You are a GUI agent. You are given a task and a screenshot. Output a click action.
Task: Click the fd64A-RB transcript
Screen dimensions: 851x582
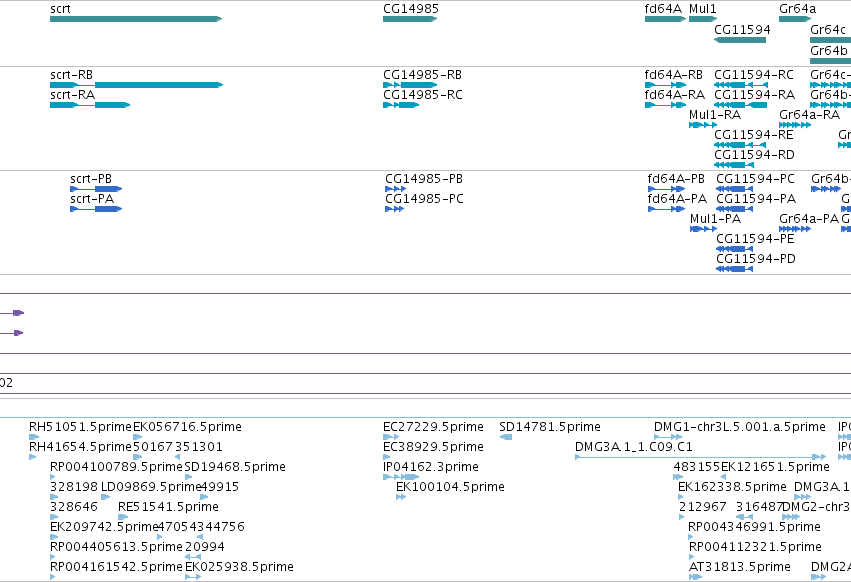tap(665, 85)
